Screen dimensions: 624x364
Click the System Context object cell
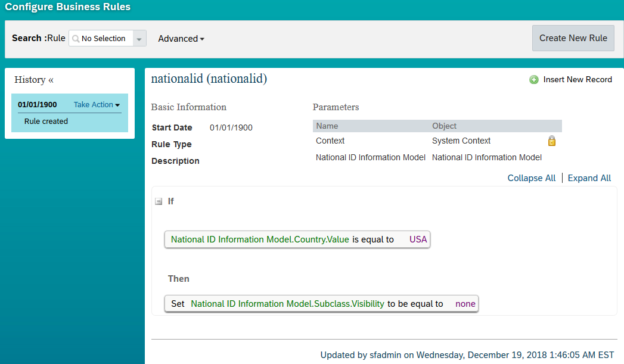[461, 141]
